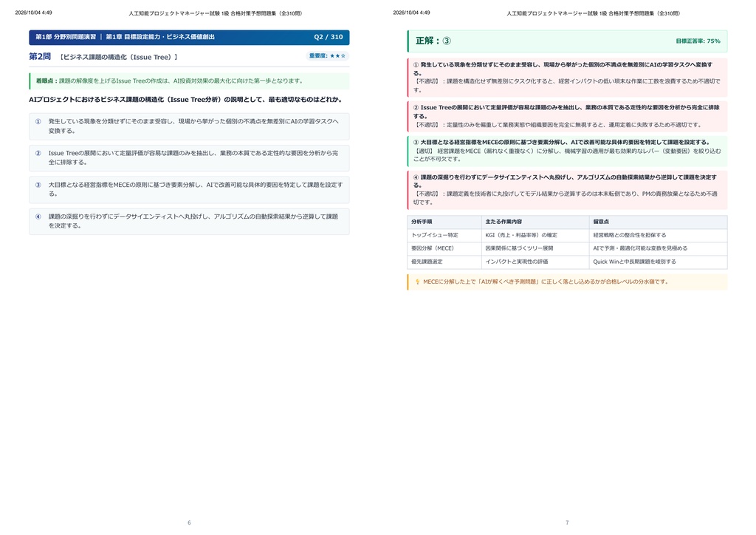Click the green explanation ③ marked 【適切】

[567, 151]
